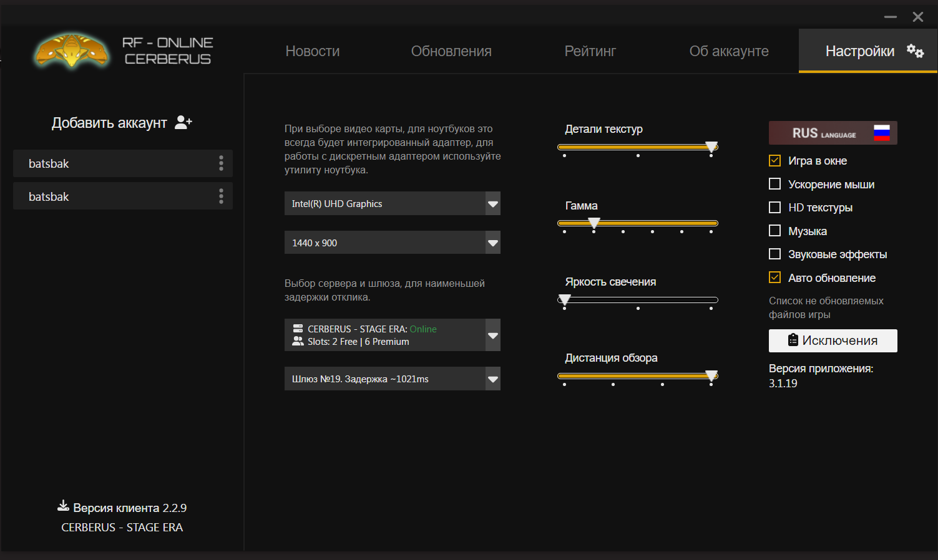Click the Исключения button
Image resolution: width=938 pixels, height=560 pixels.
833,340
